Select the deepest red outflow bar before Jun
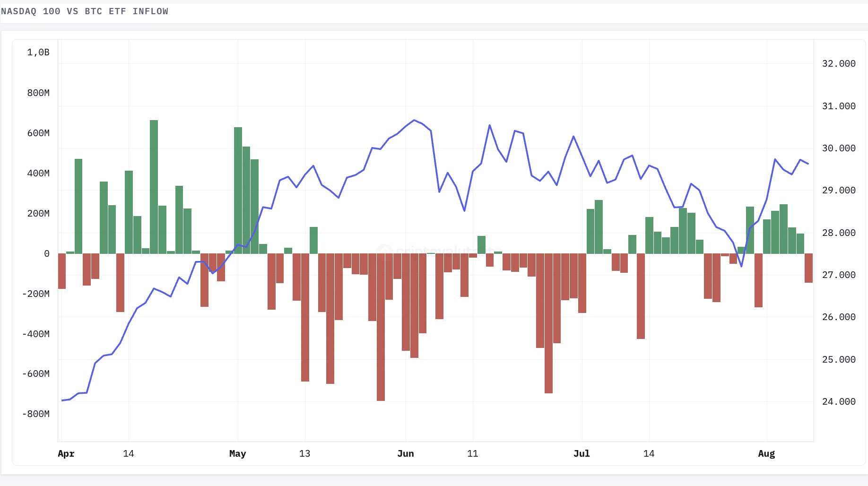Screen dimensions: 868x486 (381, 327)
